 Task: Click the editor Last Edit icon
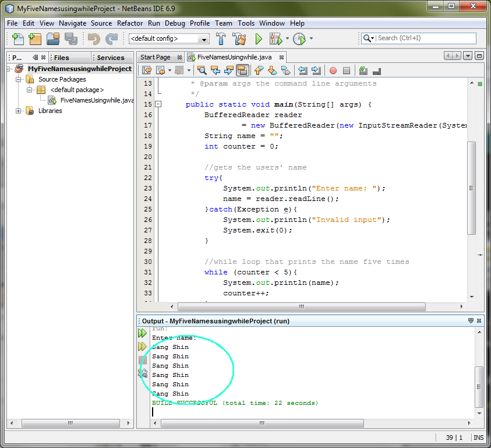[x=147, y=70]
